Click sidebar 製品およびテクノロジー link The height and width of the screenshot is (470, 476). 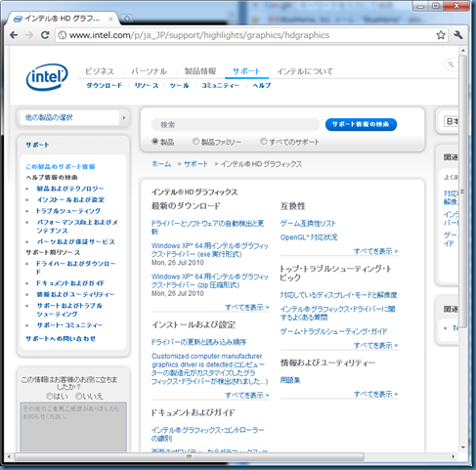[70, 189]
